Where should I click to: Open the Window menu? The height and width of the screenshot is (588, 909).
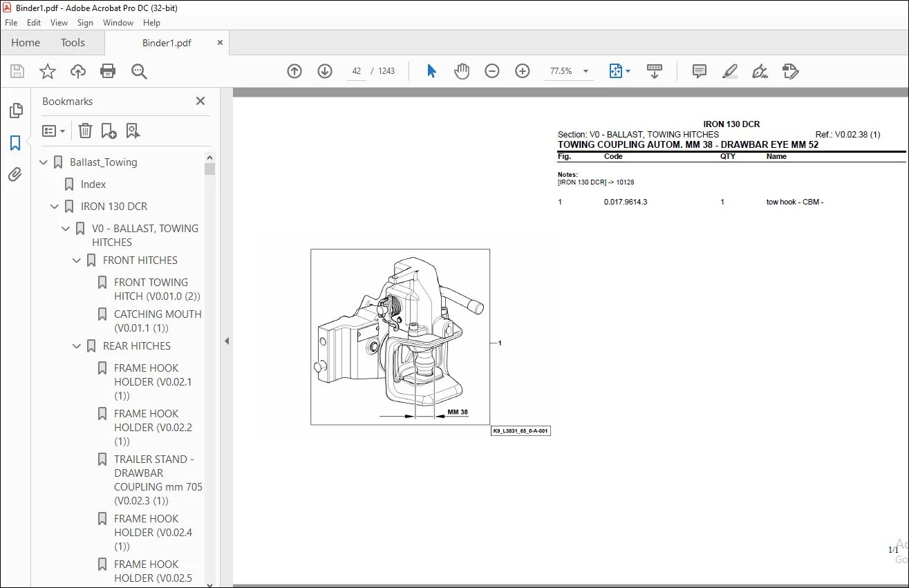[118, 23]
